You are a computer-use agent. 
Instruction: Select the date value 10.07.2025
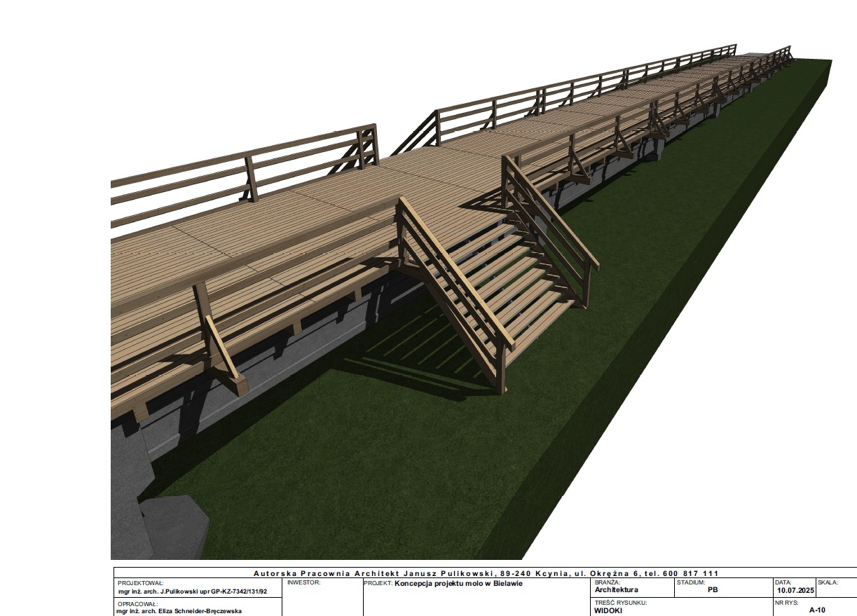pos(795,591)
